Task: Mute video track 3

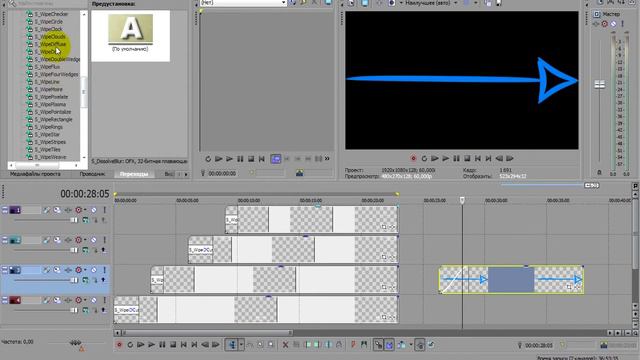Action: pyautogui.click(x=93, y=270)
